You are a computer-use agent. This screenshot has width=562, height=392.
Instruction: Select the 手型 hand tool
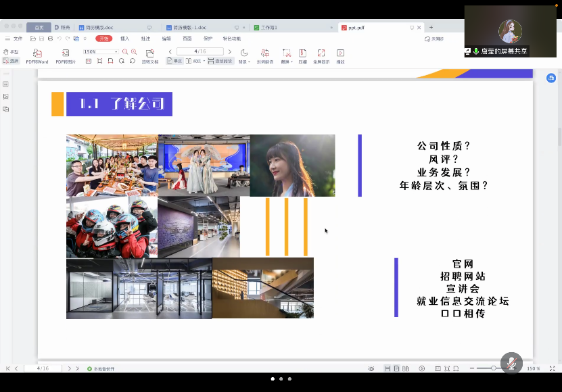pos(11,51)
